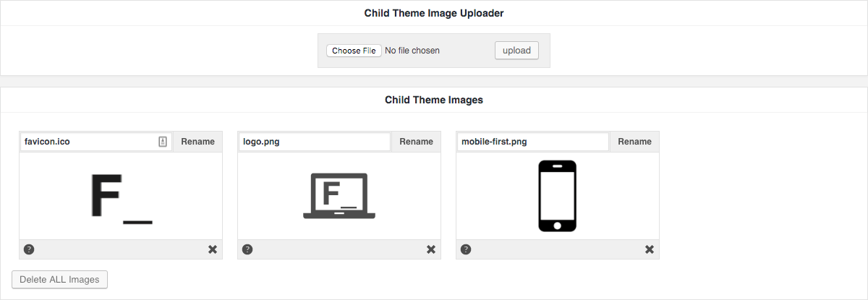
Task: Click Delete ALL Images button
Action: pyautogui.click(x=59, y=280)
